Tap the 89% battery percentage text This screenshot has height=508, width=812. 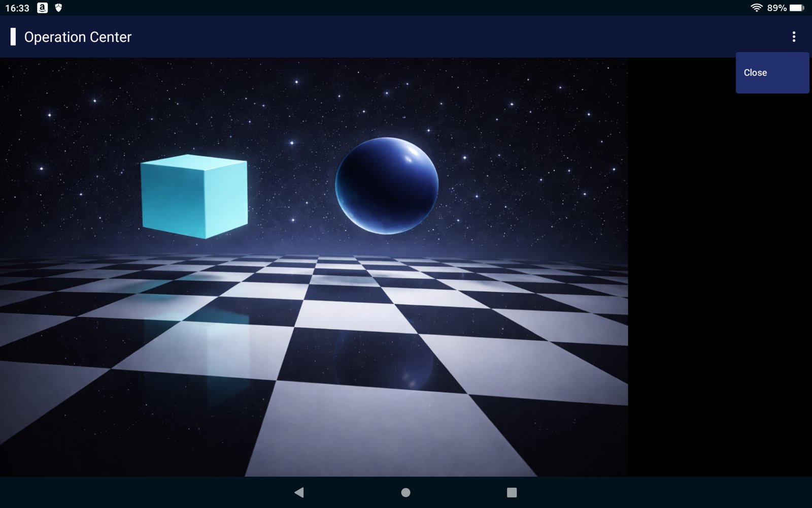click(776, 8)
